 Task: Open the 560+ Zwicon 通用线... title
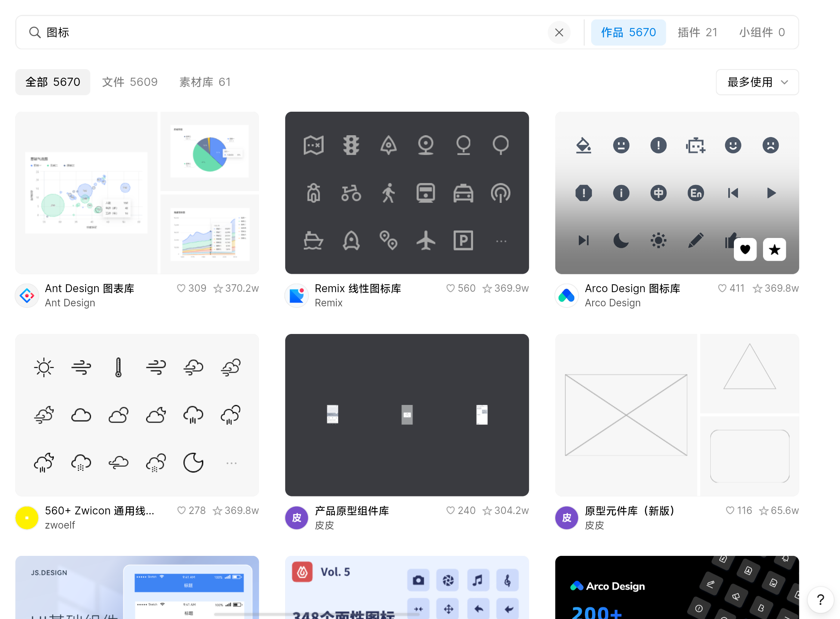click(x=99, y=510)
